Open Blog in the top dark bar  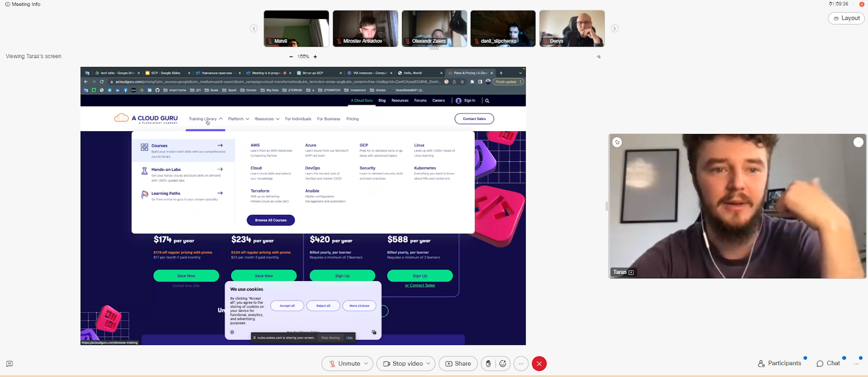point(382,100)
